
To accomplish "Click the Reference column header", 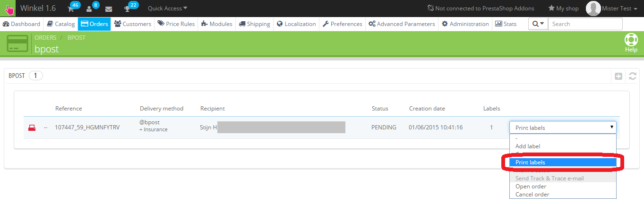I will click(69, 108).
